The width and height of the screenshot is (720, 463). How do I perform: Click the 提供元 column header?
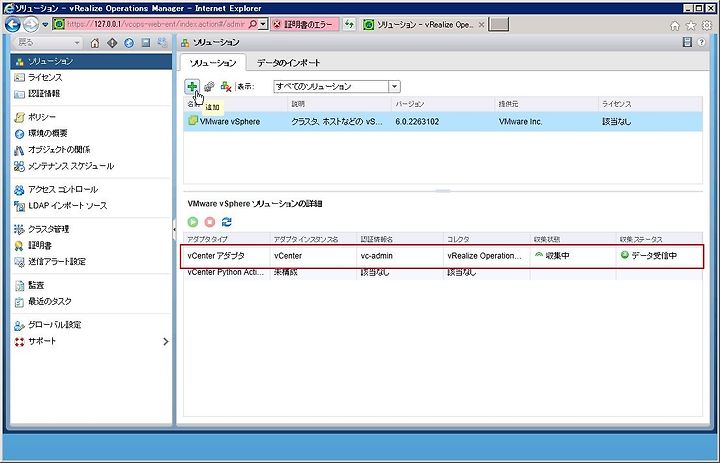pos(546,104)
